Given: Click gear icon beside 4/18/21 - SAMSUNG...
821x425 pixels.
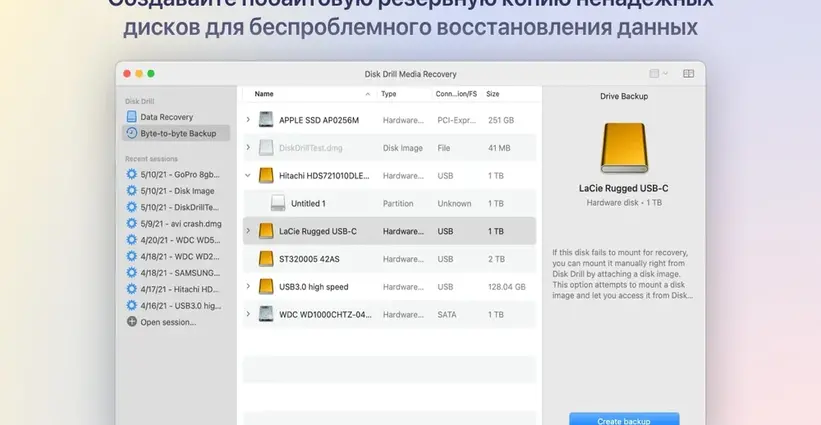Looking at the screenshot, I should click(x=131, y=272).
